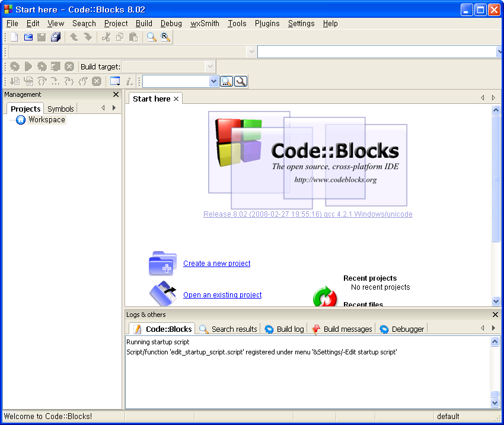
Task: Click the Undo toolbar icon
Action: [x=74, y=37]
